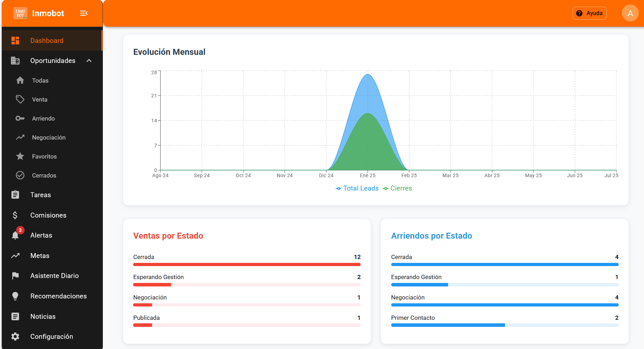Click the Inmobot logo icon
Screen dimensions: 644x349
tap(20, 13)
